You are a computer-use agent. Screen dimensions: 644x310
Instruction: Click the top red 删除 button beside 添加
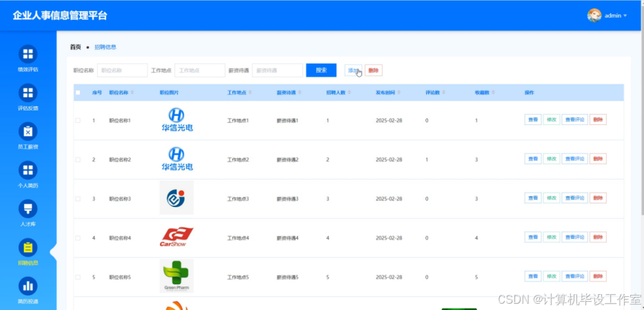pyautogui.click(x=373, y=70)
